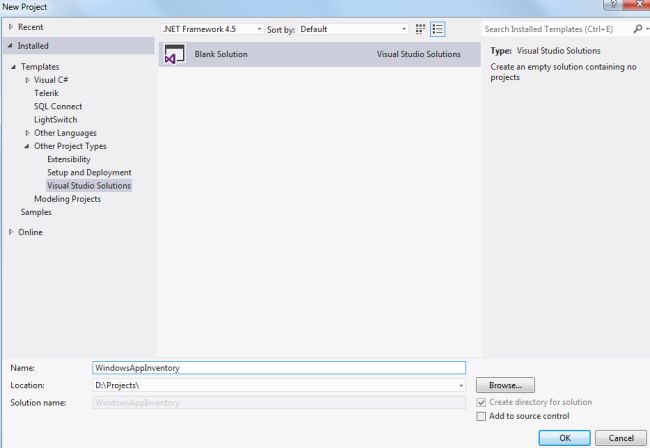Viewport: 650px width, 448px height.
Task: Select Setup and Deployment category
Action: [89, 172]
